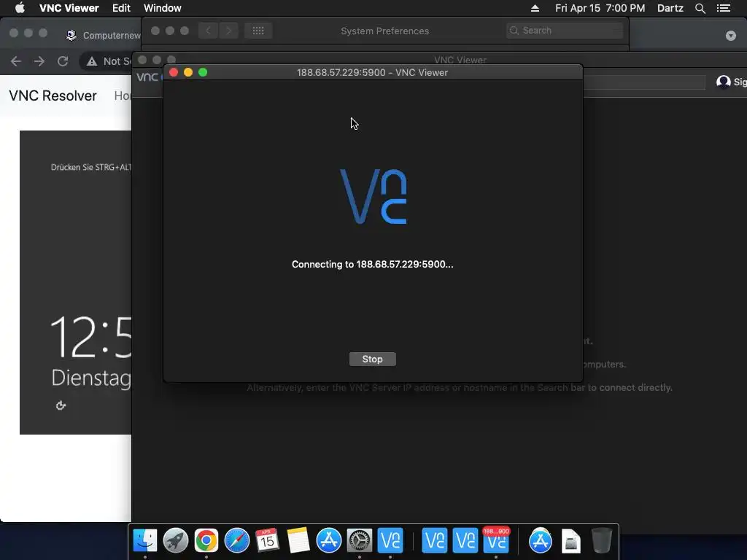Viewport: 747px width, 560px height.
Task: Open the VNC Viewer app menu
Action: click(69, 8)
